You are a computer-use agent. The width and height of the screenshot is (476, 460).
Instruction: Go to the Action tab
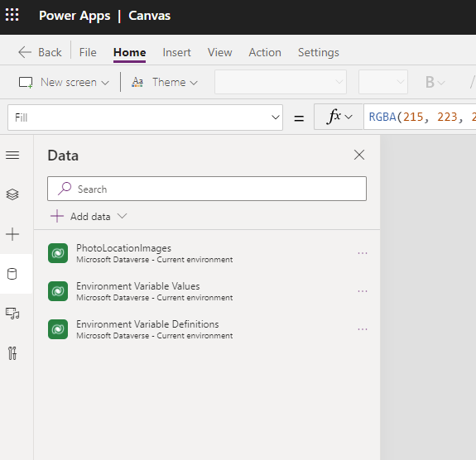tap(265, 52)
